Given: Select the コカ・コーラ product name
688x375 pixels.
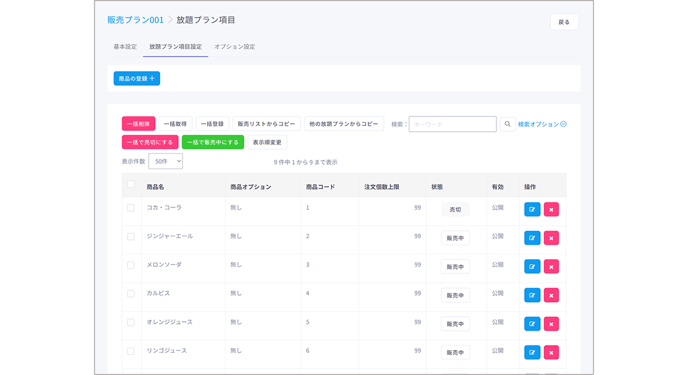Looking at the screenshot, I should click(164, 207).
